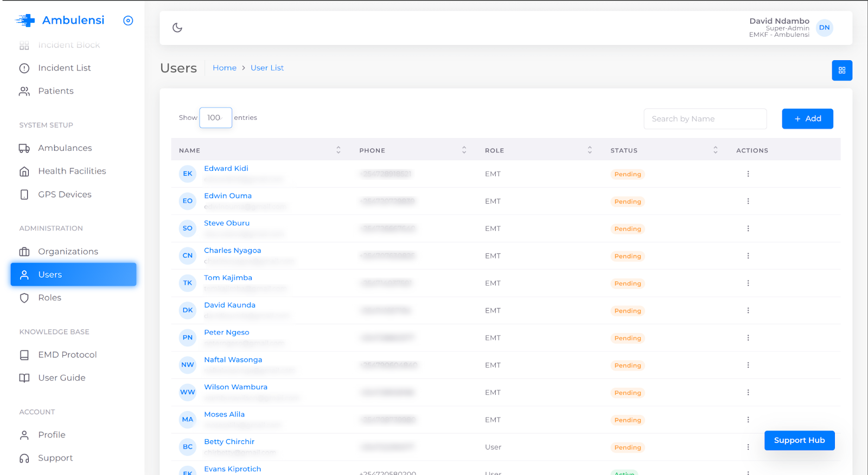This screenshot has height=475, width=868.
Task: Open the DN user avatar
Action: [824, 28]
